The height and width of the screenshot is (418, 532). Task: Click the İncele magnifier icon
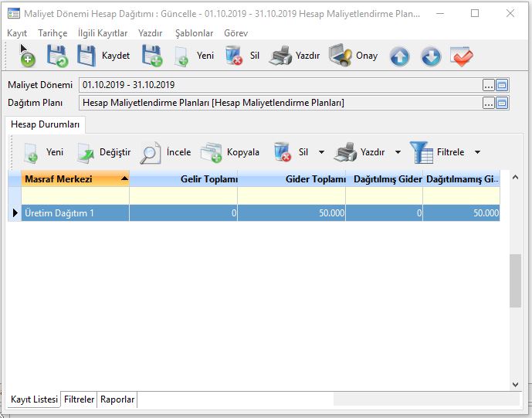tap(151, 153)
